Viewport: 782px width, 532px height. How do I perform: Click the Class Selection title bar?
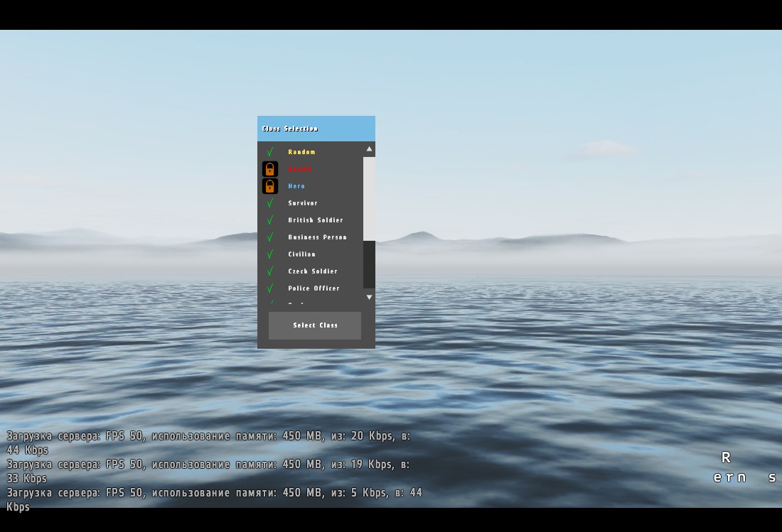(x=316, y=129)
